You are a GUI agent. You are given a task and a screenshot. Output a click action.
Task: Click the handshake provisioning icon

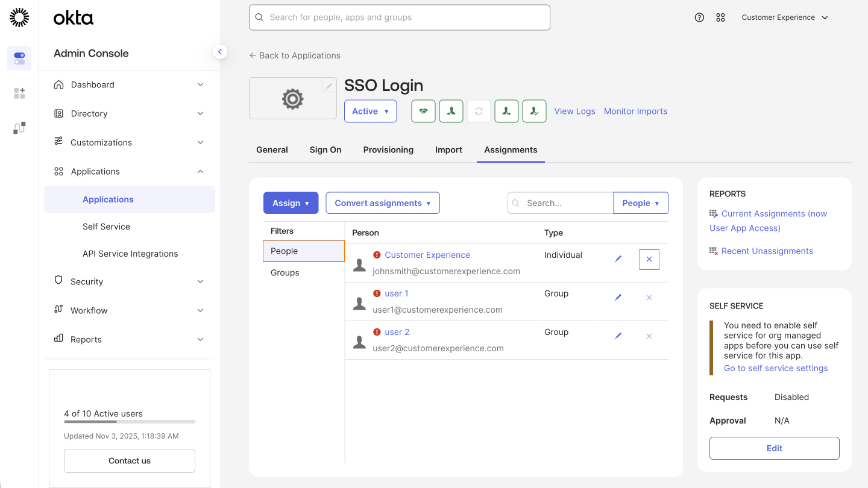click(423, 111)
